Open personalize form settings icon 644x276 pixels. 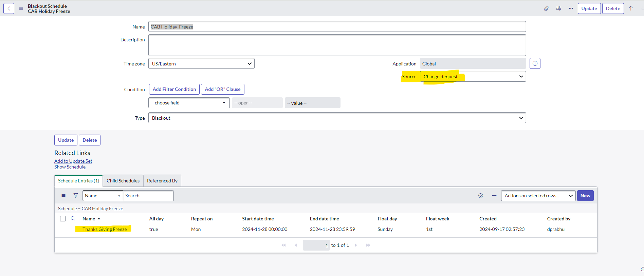pos(558,8)
